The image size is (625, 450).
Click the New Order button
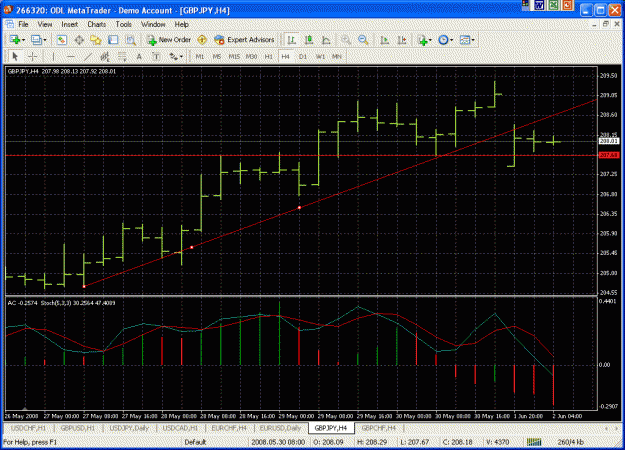coord(169,40)
